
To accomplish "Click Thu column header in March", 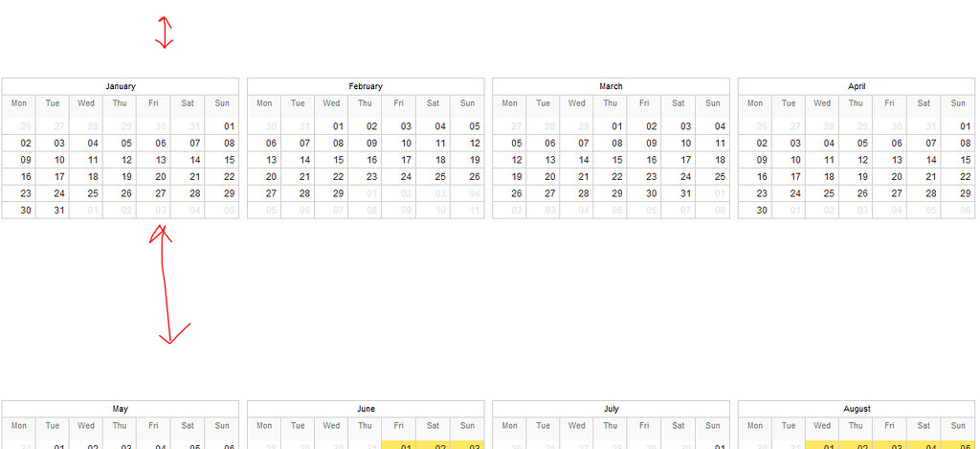I will [611, 103].
